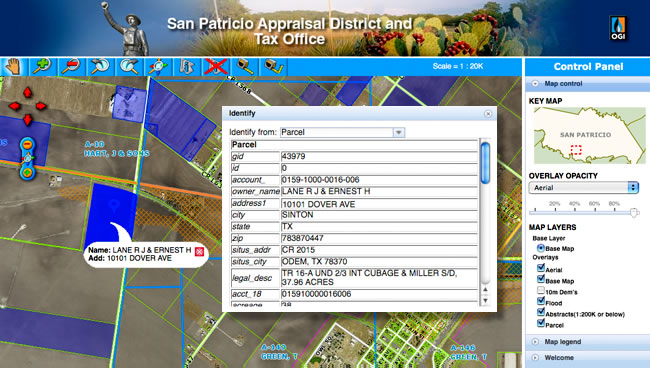Uncheck the Base Map overlay checkbox
The width and height of the screenshot is (650, 368).
pyautogui.click(x=541, y=279)
